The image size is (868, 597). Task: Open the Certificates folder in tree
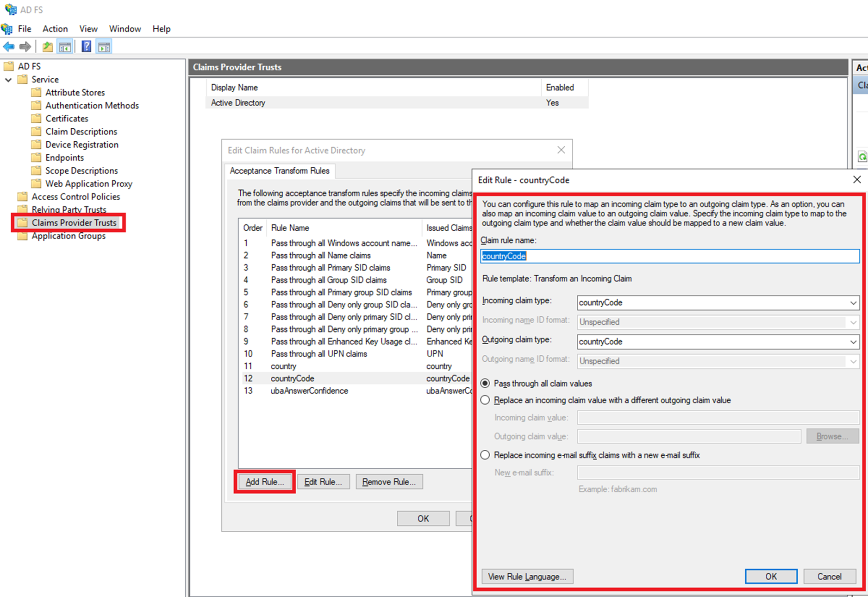pos(66,119)
